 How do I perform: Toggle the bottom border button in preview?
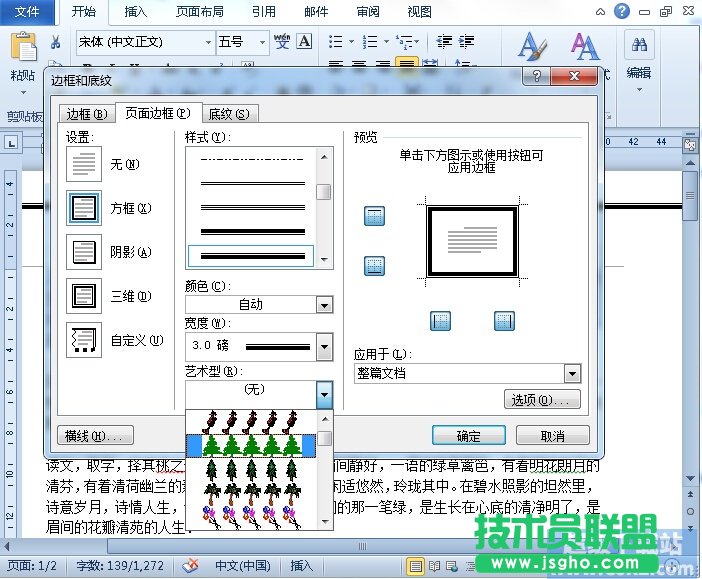point(374,266)
